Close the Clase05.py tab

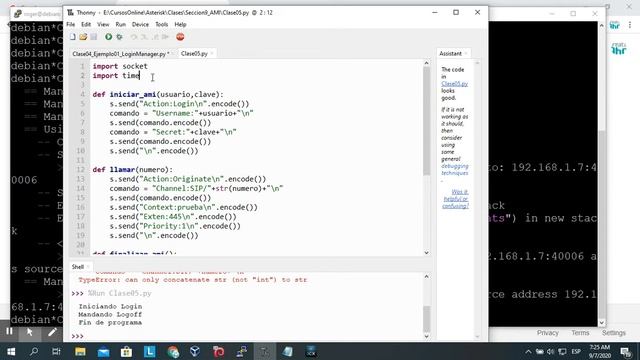pyautogui.click(x=212, y=53)
